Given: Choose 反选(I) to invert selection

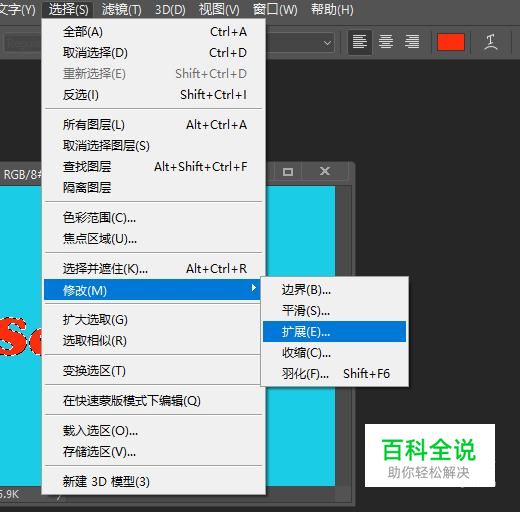Looking at the screenshot, I should tap(153, 95).
